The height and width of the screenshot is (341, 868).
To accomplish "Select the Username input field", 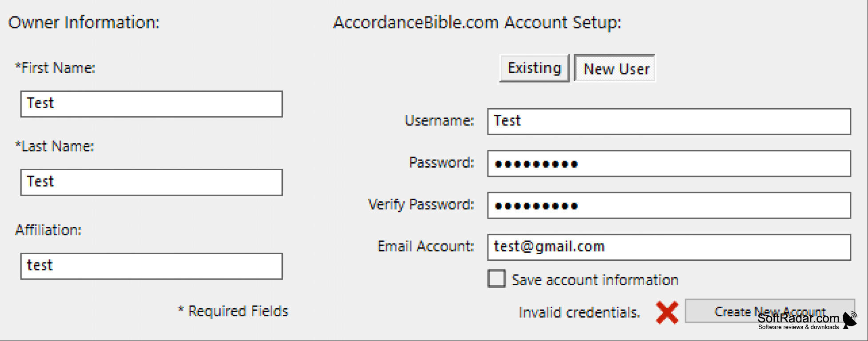I will click(669, 122).
